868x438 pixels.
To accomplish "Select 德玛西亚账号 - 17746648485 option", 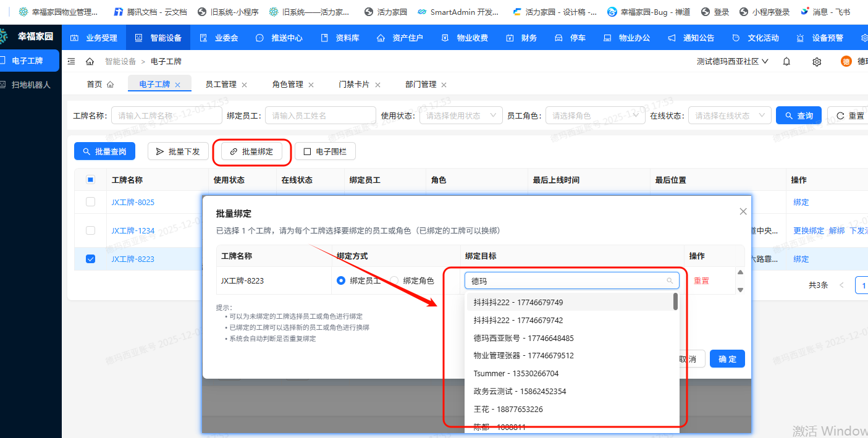I will pos(523,338).
